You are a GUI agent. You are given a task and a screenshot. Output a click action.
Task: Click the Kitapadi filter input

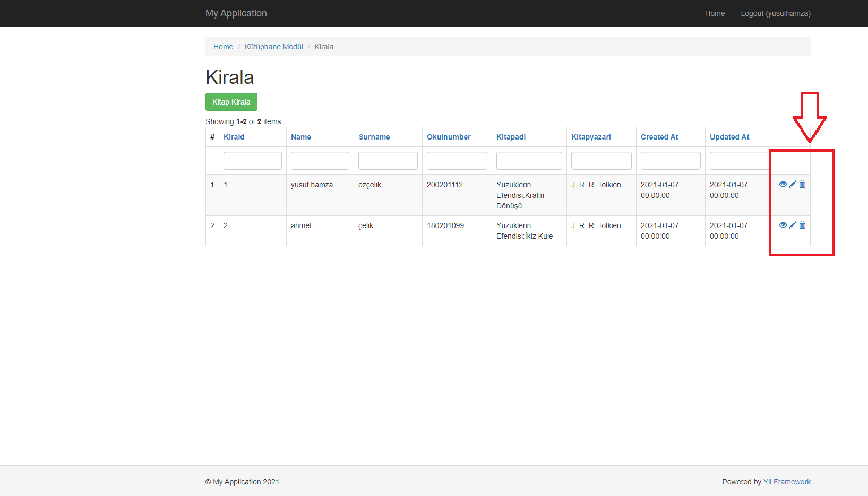(x=529, y=161)
